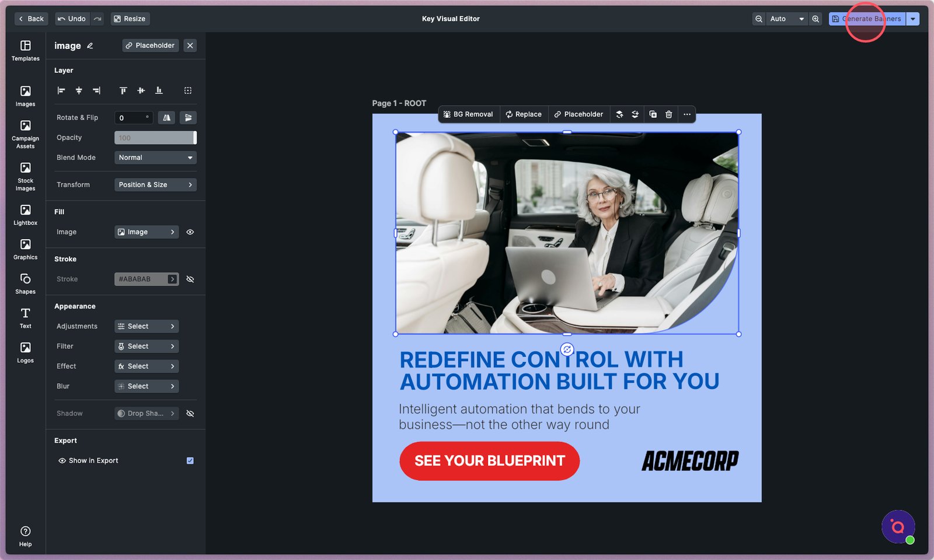
Task: Expand Position & Size transform settings
Action: pyautogui.click(x=155, y=185)
